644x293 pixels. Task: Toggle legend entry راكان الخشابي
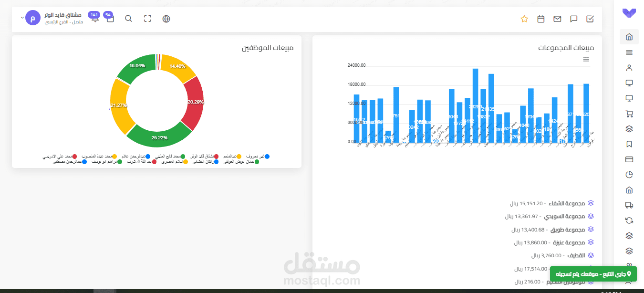click(206, 162)
